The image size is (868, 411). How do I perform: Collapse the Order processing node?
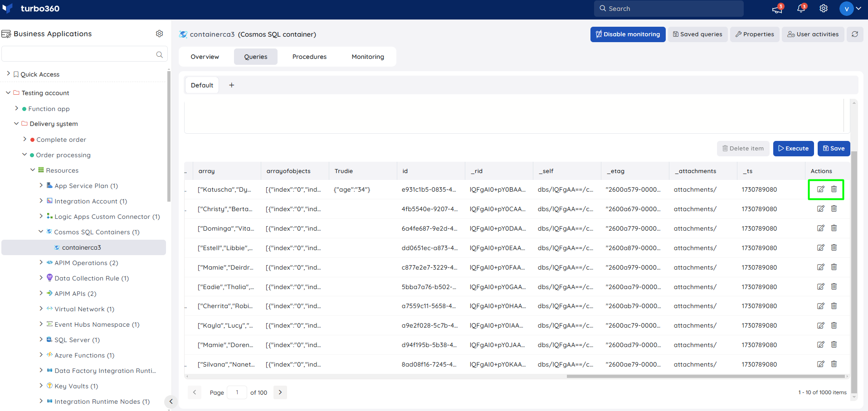tap(24, 155)
